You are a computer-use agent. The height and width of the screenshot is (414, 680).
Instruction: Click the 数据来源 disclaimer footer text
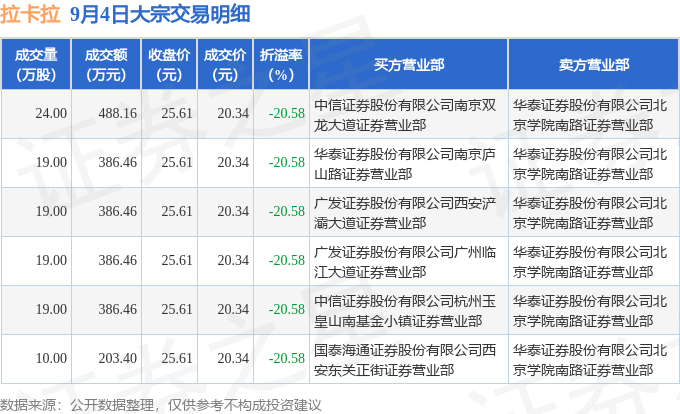[x=160, y=405]
